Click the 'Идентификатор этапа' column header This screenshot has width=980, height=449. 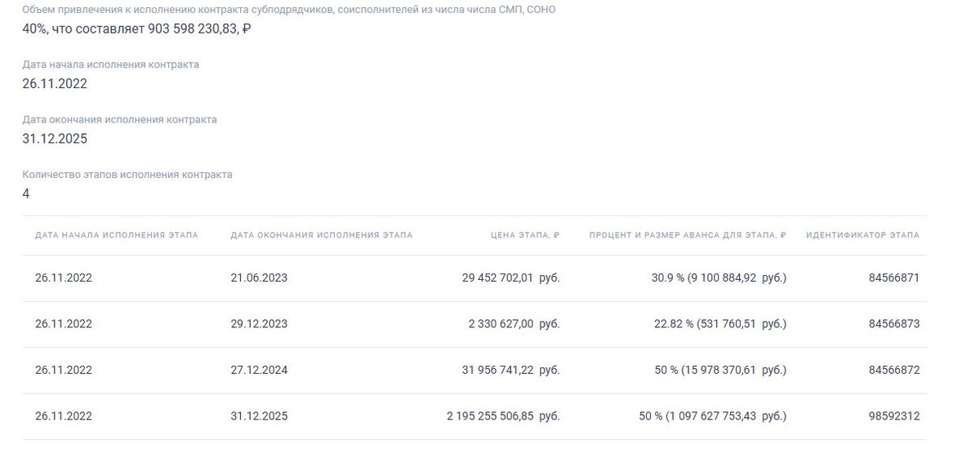pyautogui.click(x=862, y=235)
